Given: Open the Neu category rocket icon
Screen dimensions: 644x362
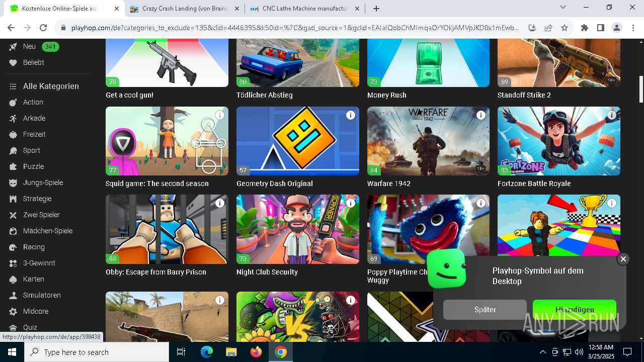Looking at the screenshot, I should pyautogui.click(x=13, y=46).
